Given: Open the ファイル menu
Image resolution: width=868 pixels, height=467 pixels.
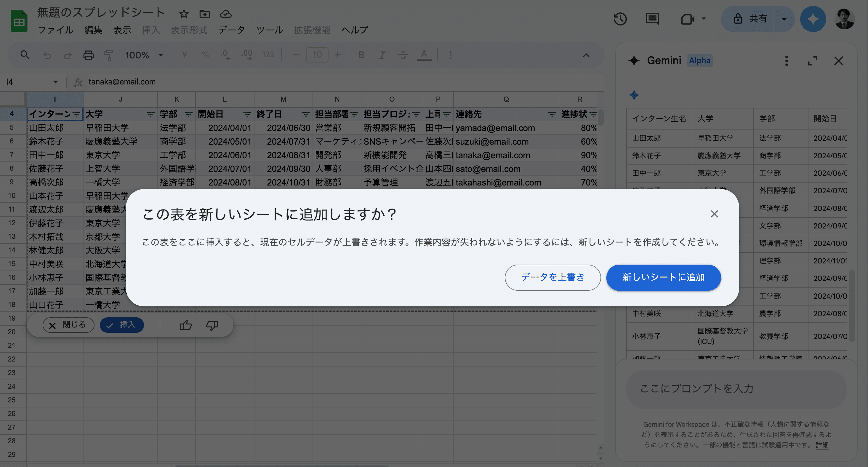Looking at the screenshot, I should tap(56, 30).
